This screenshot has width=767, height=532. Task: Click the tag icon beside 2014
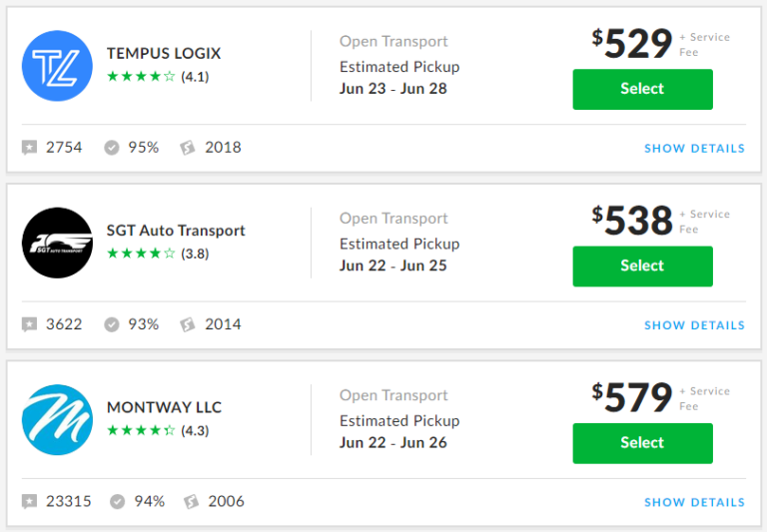188,324
